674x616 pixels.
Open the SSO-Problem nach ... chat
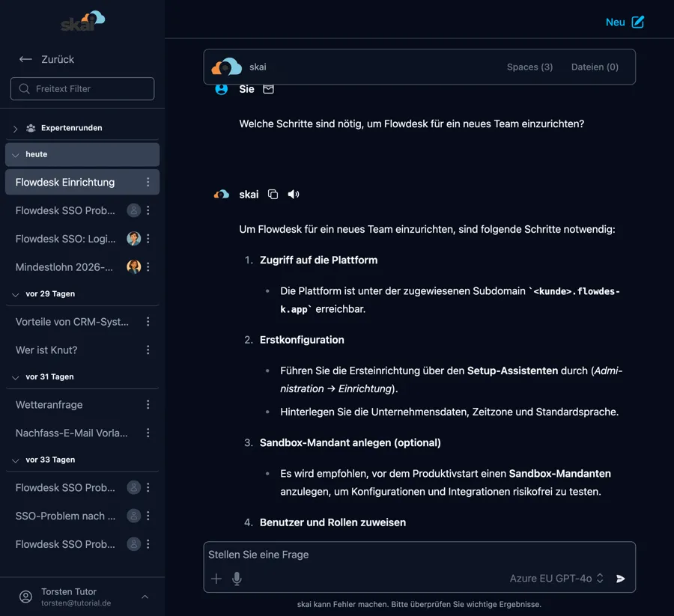pyautogui.click(x=65, y=516)
